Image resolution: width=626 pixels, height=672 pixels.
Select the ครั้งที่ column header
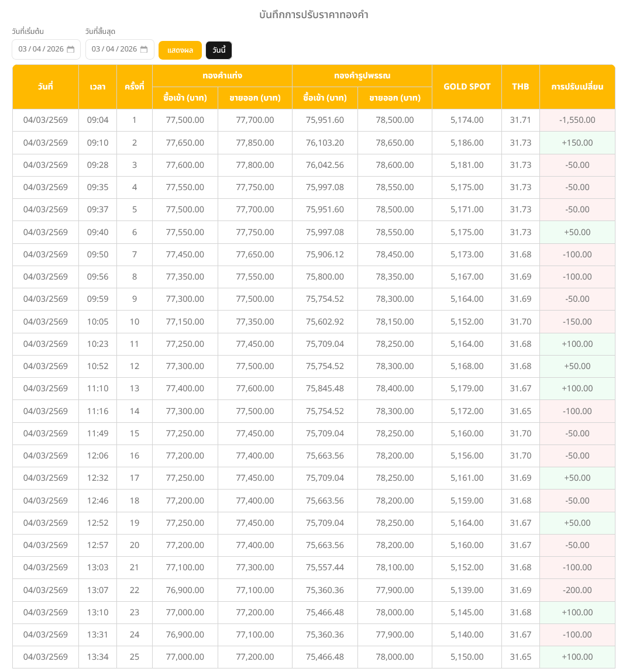[x=134, y=87]
